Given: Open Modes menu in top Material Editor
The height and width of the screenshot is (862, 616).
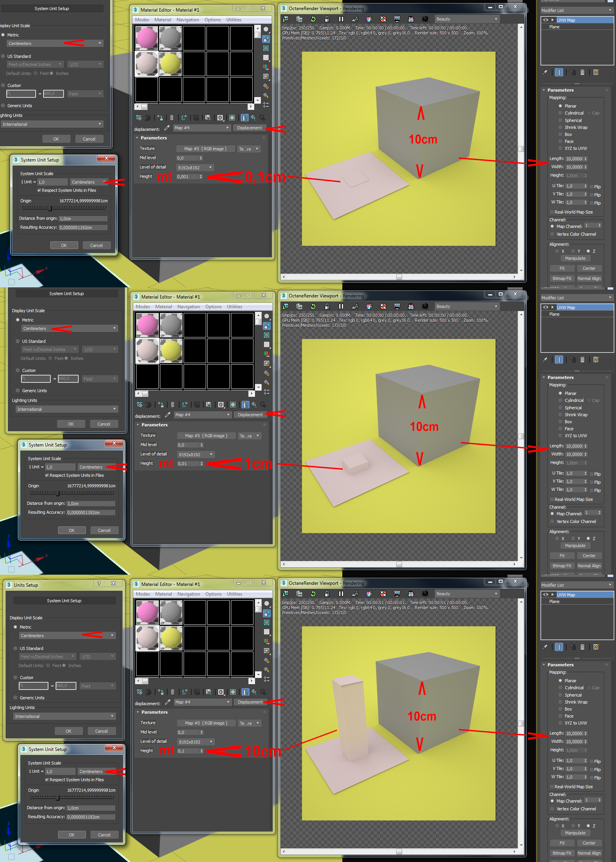Looking at the screenshot, I should [x=142, y=20].
